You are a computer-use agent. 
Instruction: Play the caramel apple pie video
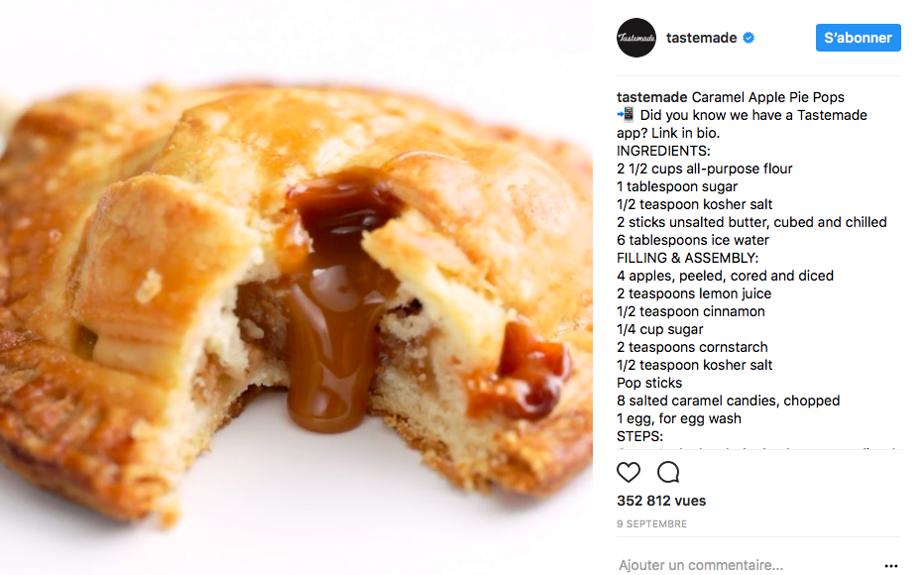(x=296, y=287)
